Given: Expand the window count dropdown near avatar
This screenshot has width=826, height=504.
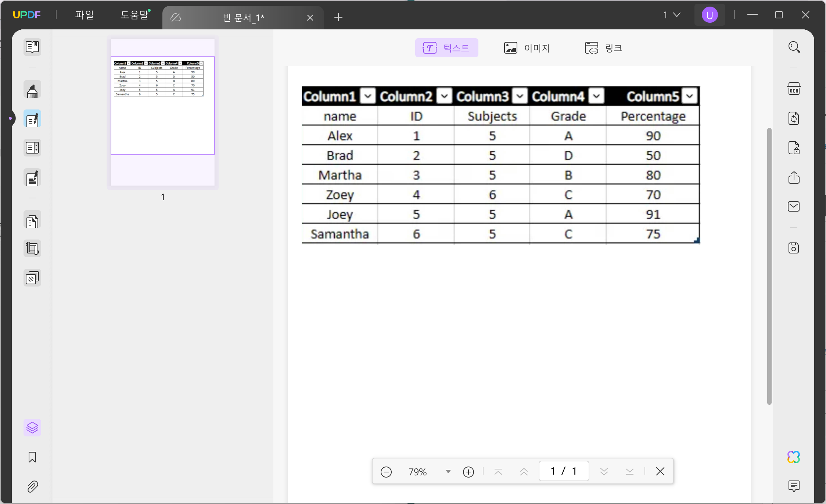Looking at the screenshot, I should 672,15.
